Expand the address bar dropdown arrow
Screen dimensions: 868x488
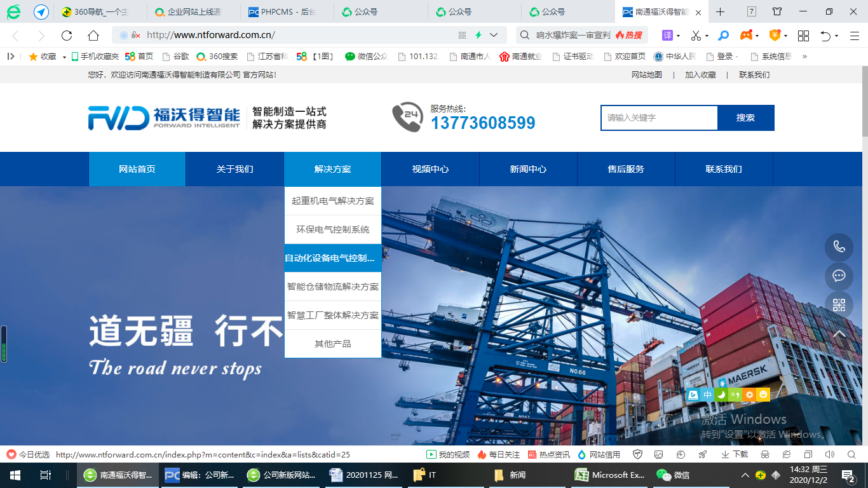pos(494,36)
